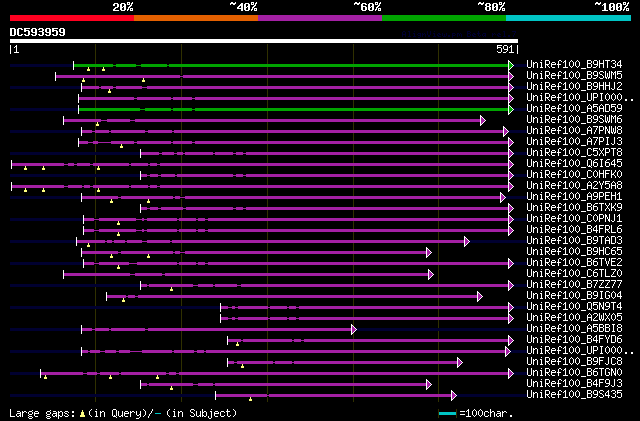Open the UniRef100_B9HT34 hit label
The width and height of the screenshot is (640, 421).
pos(574,65)
